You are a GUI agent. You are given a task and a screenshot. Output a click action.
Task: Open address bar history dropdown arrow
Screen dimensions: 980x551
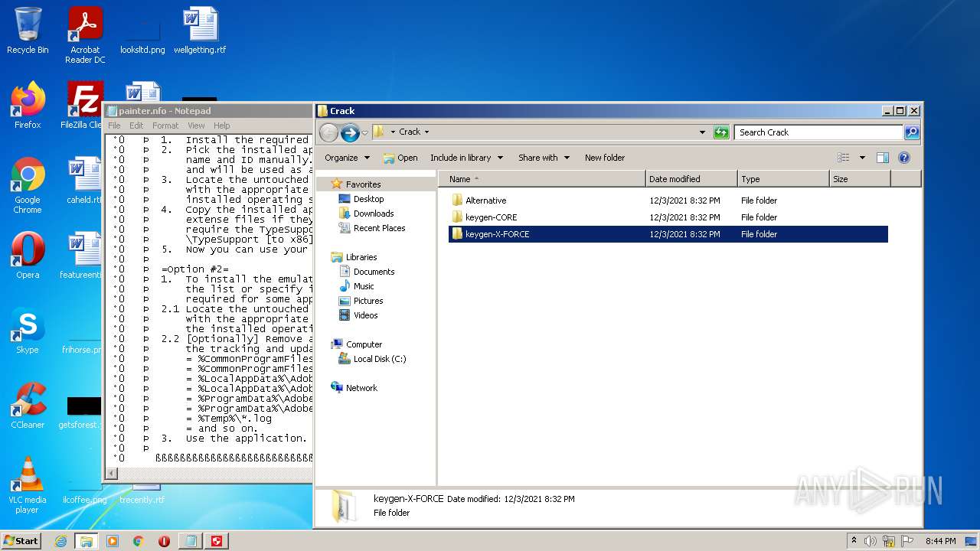pos(702,132)
